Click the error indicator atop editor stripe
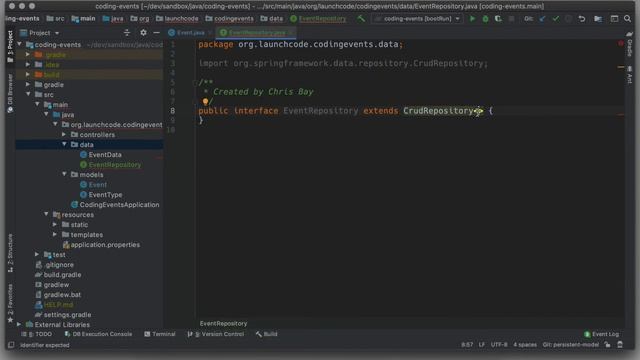Image resolution: width=640 pixels, height=360 pixels. coord(621,43)
